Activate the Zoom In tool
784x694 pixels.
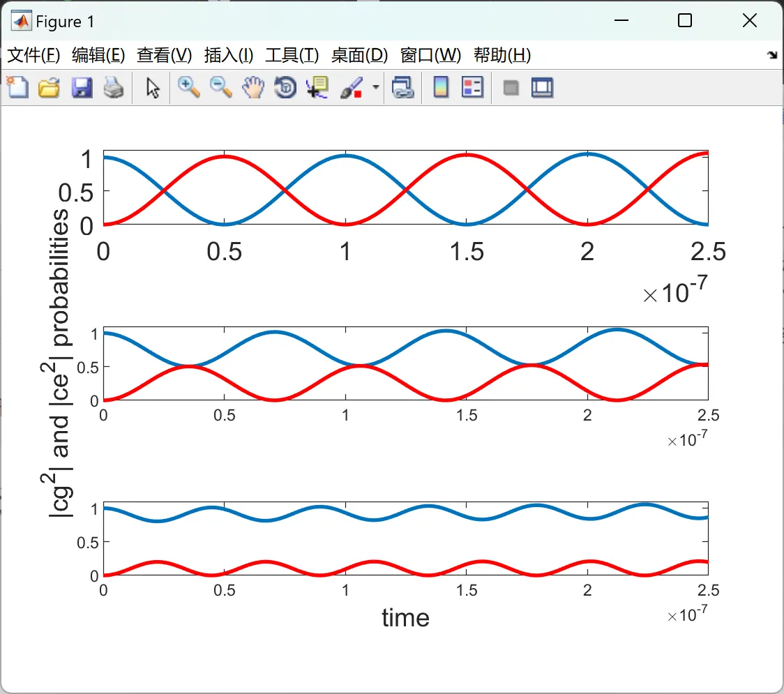click(x=189, y=88)
